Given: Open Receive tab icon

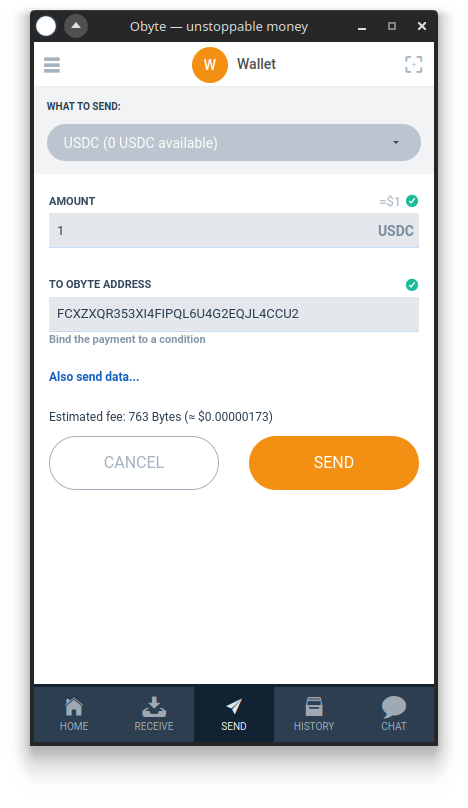Looking at the screenshot, I should [154, 706].
